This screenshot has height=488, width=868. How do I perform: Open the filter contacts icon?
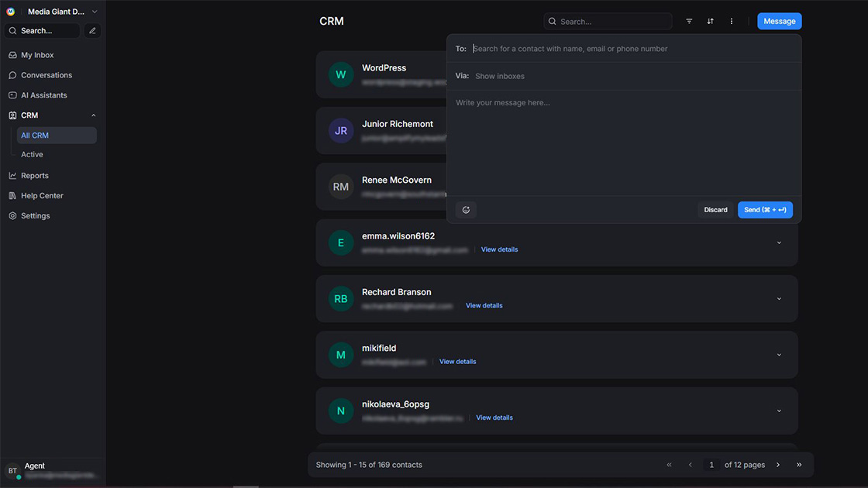pos(689,22)
